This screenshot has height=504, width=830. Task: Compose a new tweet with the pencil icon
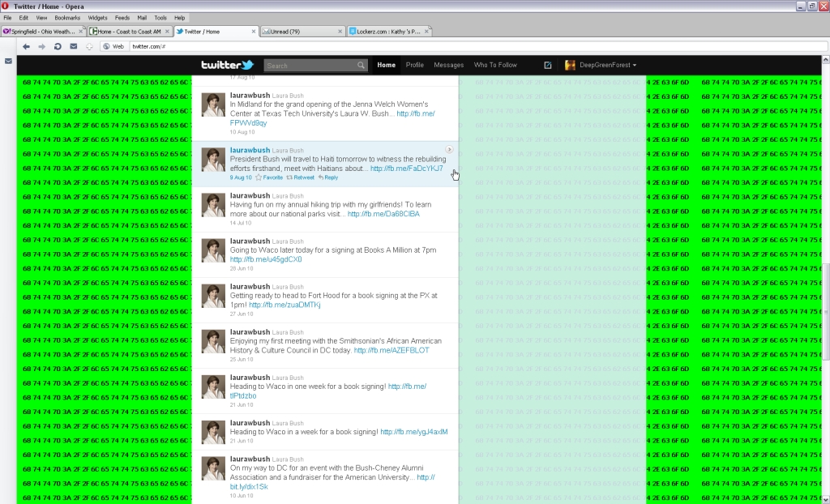point(548,65)
